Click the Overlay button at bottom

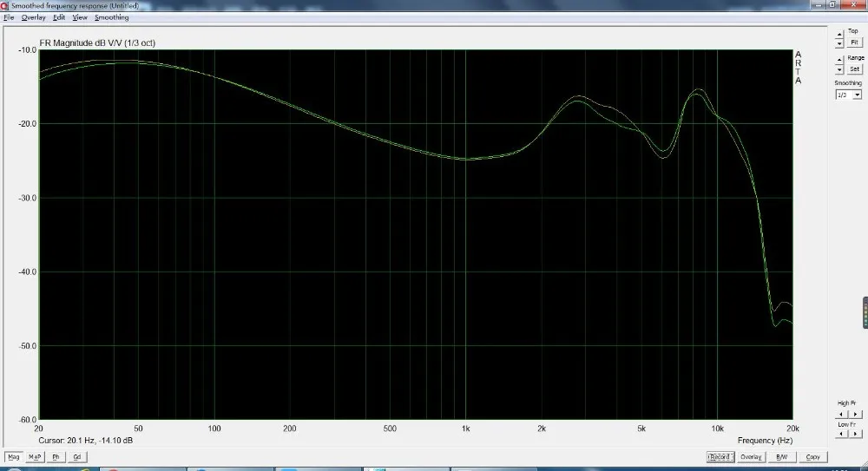(751, 457)
